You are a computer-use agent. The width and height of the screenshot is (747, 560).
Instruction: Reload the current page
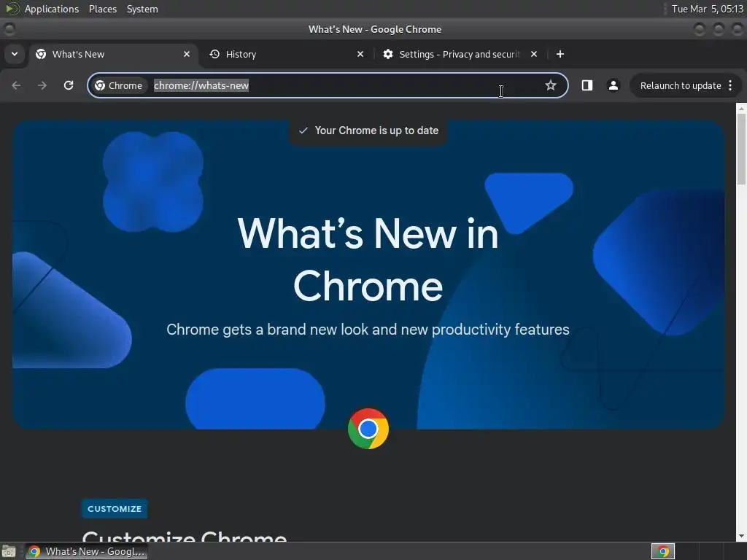click(x=69, y=85)
